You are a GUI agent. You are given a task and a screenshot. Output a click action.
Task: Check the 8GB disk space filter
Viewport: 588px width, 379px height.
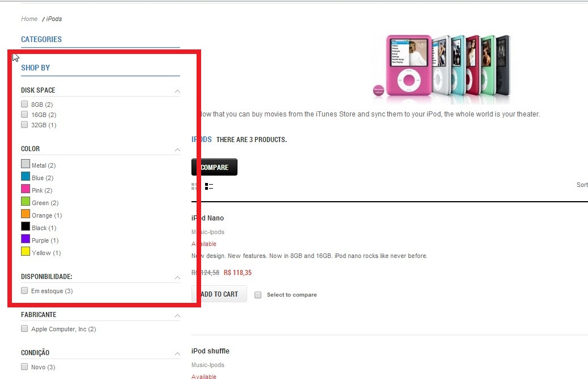click(x=24, y=104)
